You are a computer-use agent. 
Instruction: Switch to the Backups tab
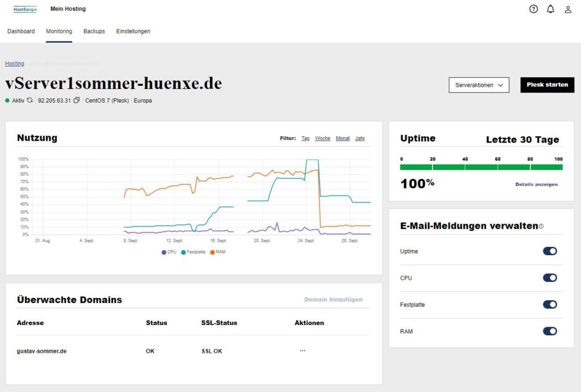94,31
